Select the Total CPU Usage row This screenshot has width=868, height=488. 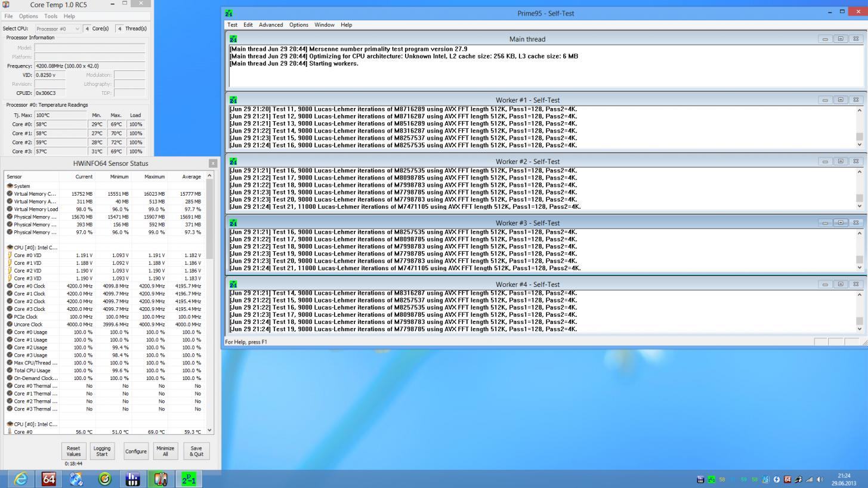coord(105,370)
